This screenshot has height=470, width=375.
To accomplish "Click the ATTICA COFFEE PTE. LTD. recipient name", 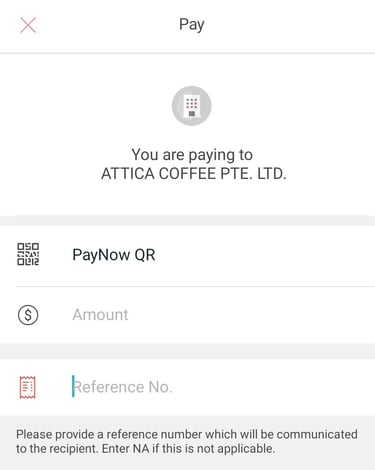I will [x=194, y=174].
